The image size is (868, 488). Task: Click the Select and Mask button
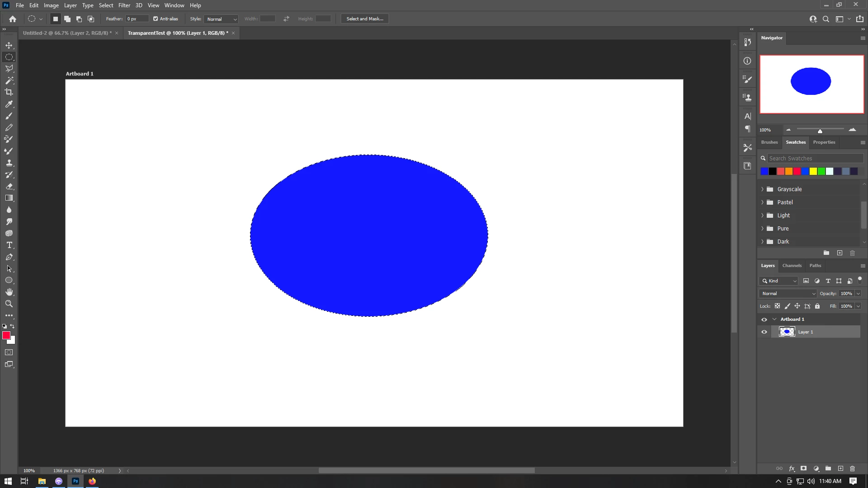[x=364, y=19]
